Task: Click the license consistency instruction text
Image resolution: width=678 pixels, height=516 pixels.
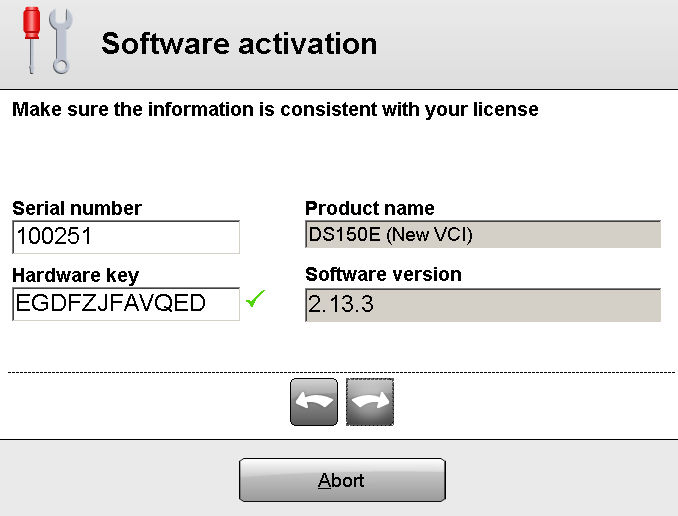Action: coord(275,109)
